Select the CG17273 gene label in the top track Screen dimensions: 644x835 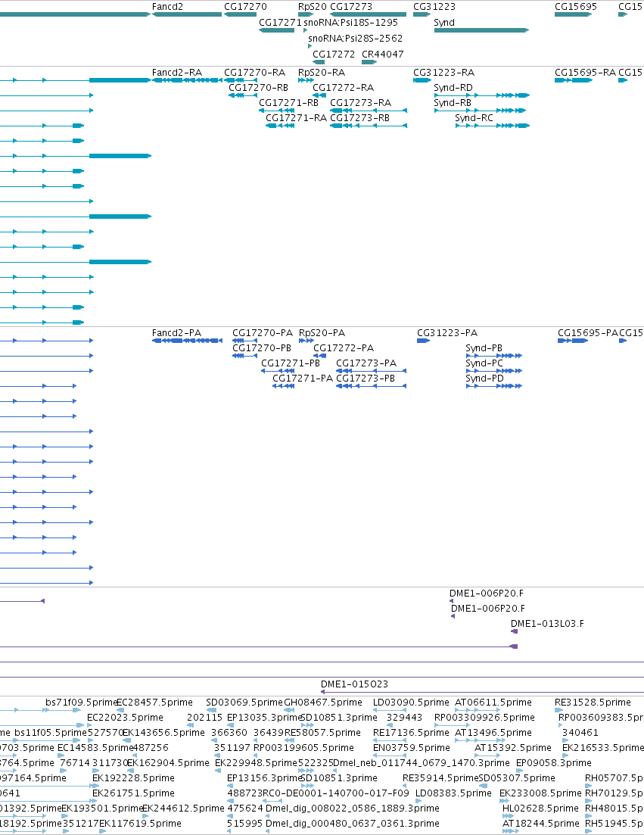pyautogui.click(x=351, y=7)
